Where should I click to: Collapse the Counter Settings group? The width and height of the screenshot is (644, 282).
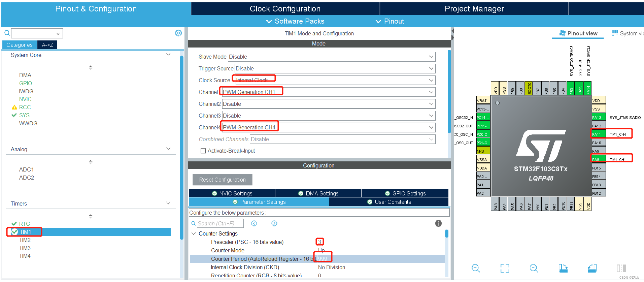pyautogui.click(x=194, y=233)
